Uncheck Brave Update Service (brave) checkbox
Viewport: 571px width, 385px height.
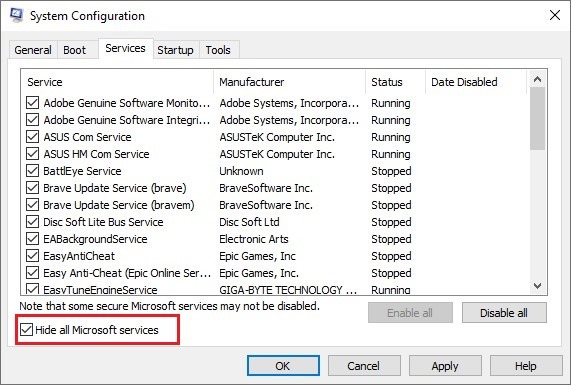(x=32, y=188)
